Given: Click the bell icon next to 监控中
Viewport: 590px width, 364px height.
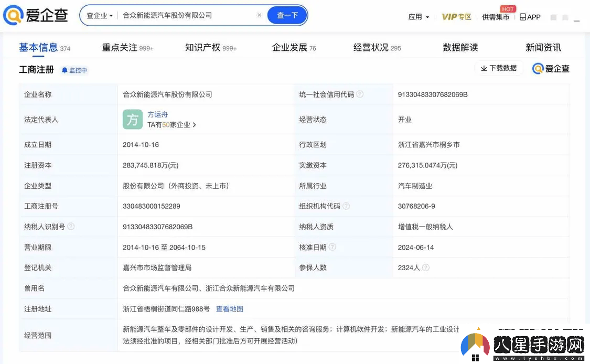Looking at the screenshot, I should tap(64, 70).
